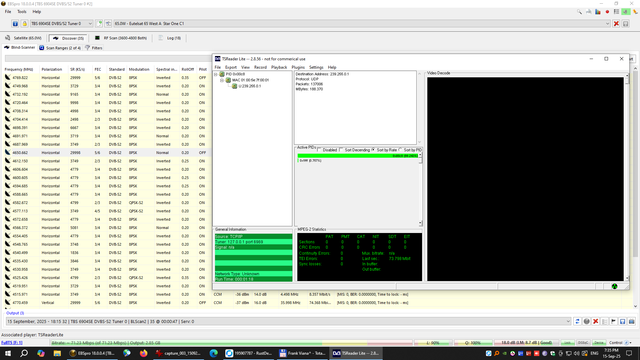
Task: Click the green spectrum icon in top-right toolbar
Action: 626,12
